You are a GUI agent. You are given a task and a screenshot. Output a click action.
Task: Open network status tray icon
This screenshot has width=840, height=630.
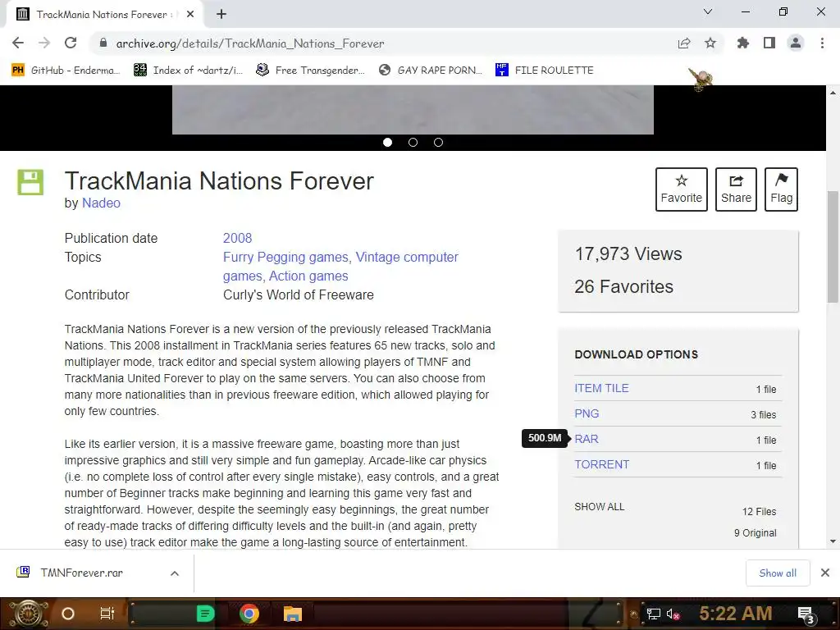[653, 614]
